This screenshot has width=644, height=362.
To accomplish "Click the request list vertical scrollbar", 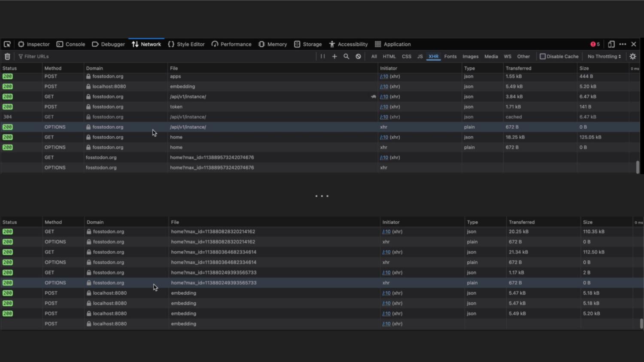I will point(638,167).
